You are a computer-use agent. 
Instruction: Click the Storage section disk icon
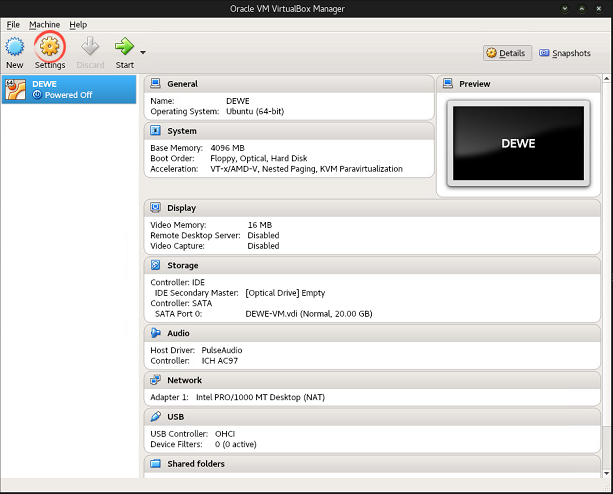155,265
